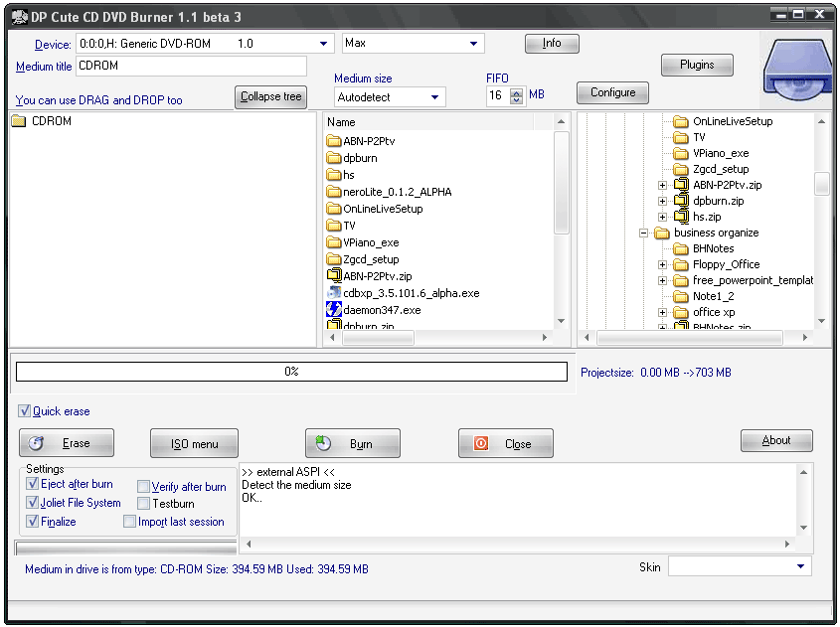Viewport: 840px width, 627px height.
Task: Click the Medium title input field
Action: coord(191,66)
